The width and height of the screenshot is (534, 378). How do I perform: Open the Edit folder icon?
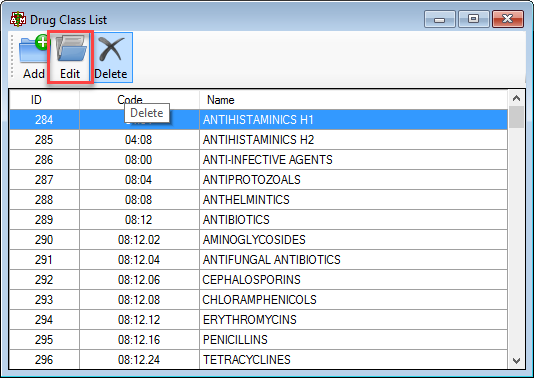71,49
